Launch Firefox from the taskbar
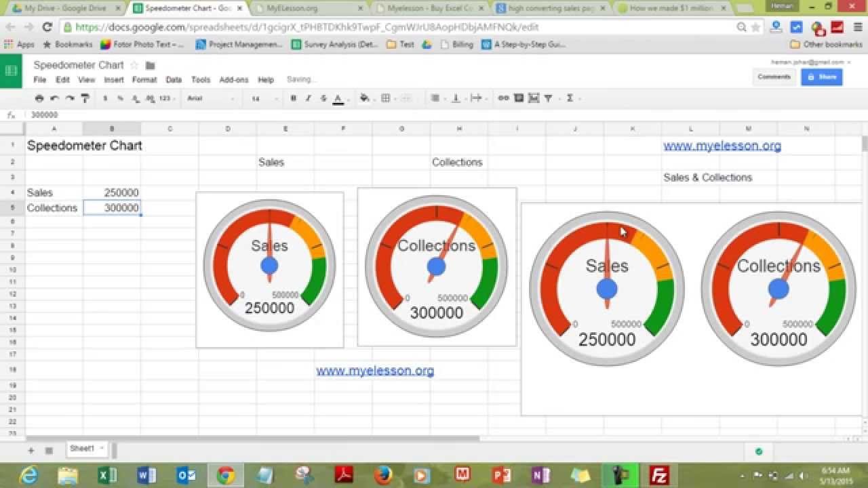Image resolution: width=868 pixels, height=488 pixels. coord(383,475)
